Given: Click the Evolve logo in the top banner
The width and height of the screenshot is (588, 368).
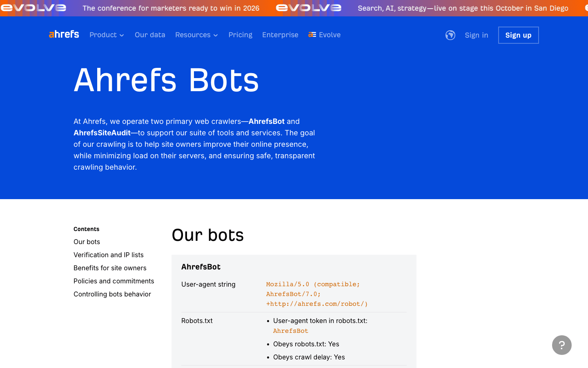Looking at the screenshot, I should pos(308,8).
